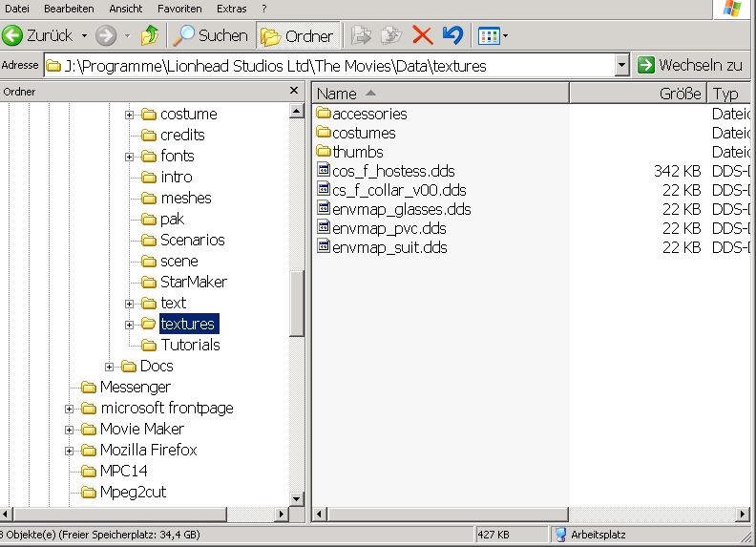The image size is (756, 547).
Task: Click the red X delete icon
Action: click(422, 36)
